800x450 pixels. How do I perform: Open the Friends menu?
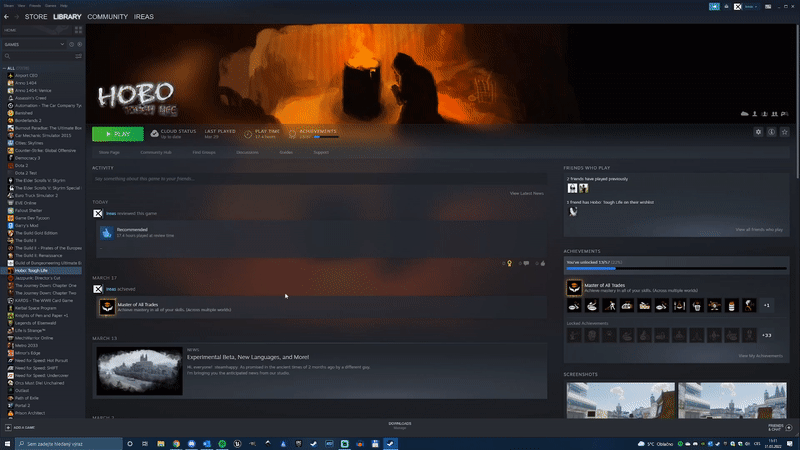[35, 6]
